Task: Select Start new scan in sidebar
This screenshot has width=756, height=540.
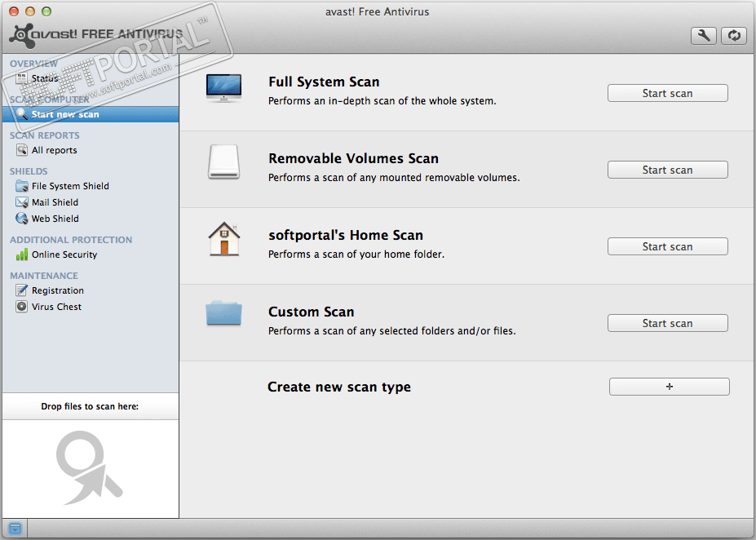Action: point(91,114)
